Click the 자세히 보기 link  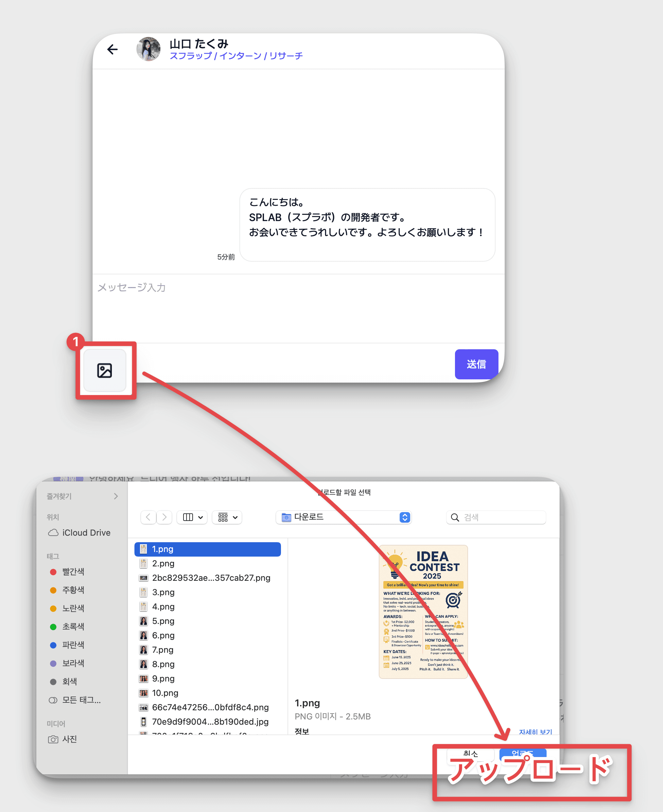click(x=535, y=732)
